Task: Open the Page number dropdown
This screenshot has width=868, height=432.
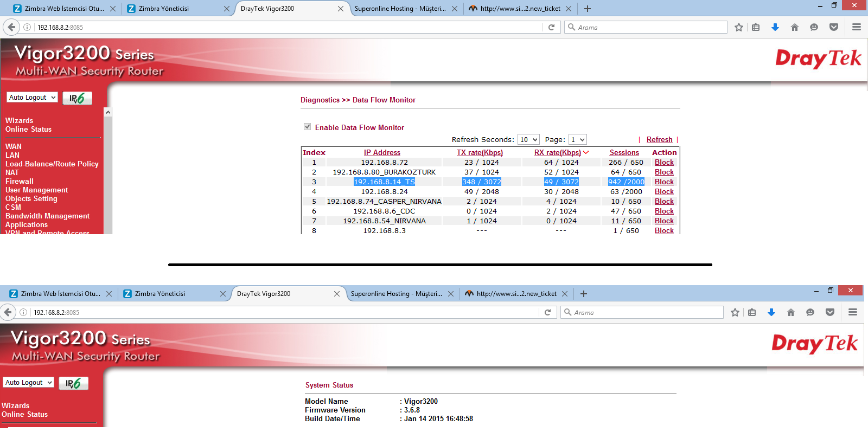Action: pos(577,140)
